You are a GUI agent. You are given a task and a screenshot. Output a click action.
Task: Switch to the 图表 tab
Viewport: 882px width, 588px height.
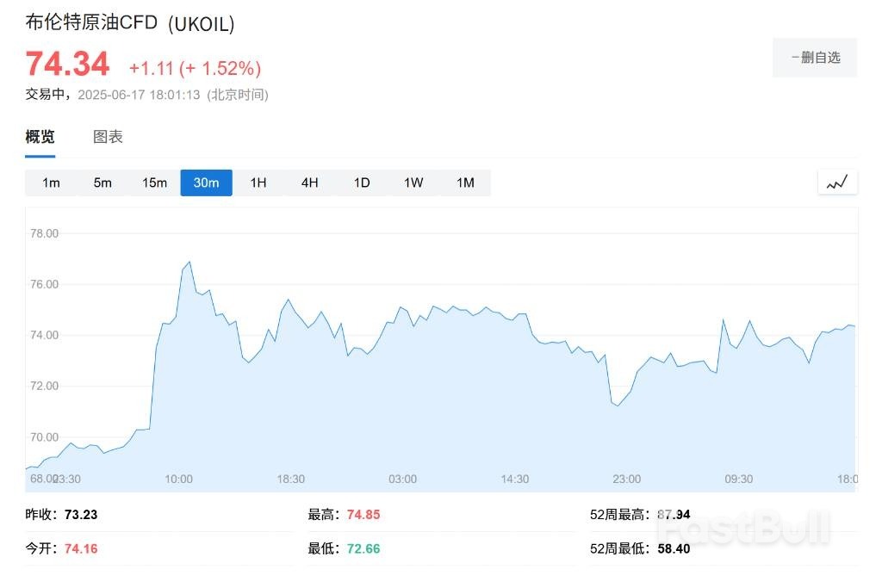point(108,137)
